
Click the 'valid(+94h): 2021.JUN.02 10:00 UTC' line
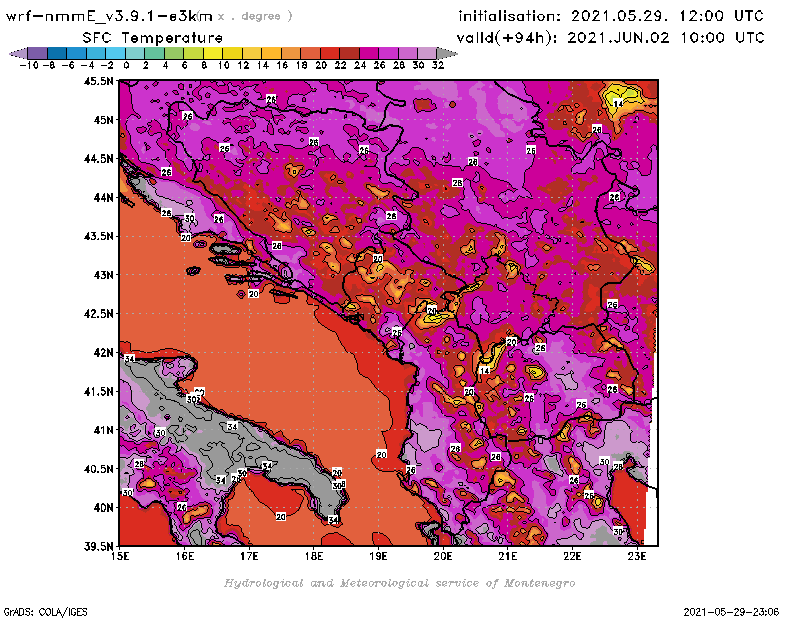(611, 38)
